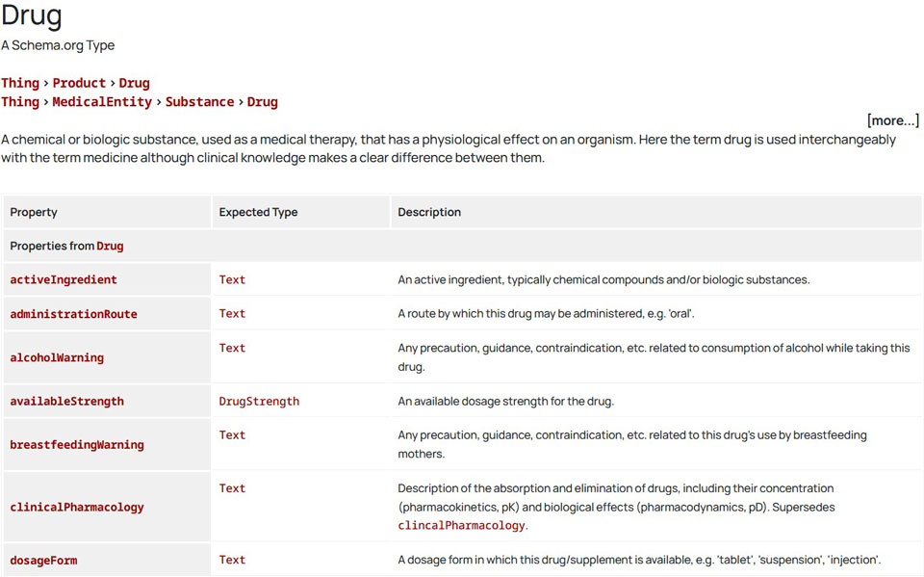Screen dimensions: 924x577
Task: Click the administrationRoute description mentioning 'oral'
Action: point(546,314)
